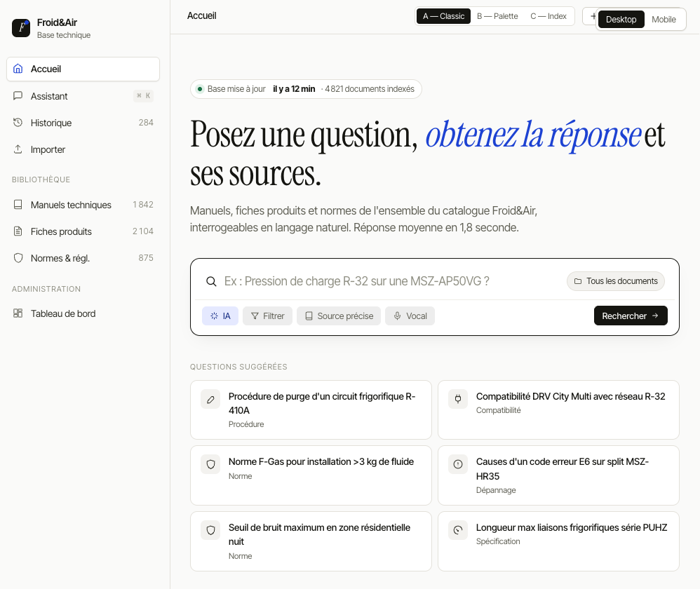
Task: Toggle the Filtrer search option
Action: point(267,316)
